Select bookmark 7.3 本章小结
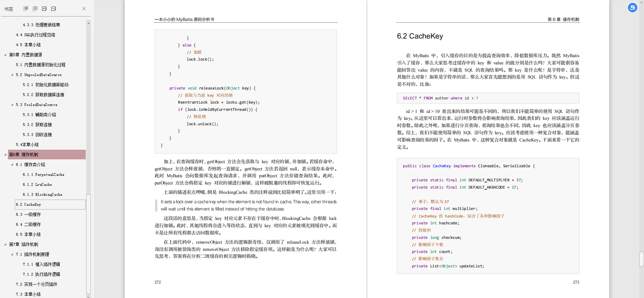This screenshot has width=644, height=298. click(28, 294)
